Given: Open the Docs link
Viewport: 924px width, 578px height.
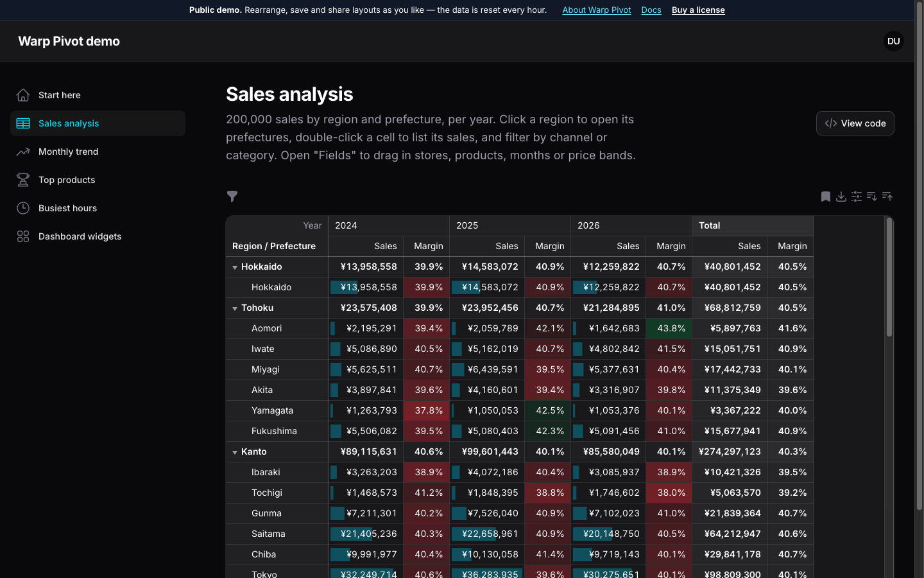Looking at the screenshot, I should point(651,10).
